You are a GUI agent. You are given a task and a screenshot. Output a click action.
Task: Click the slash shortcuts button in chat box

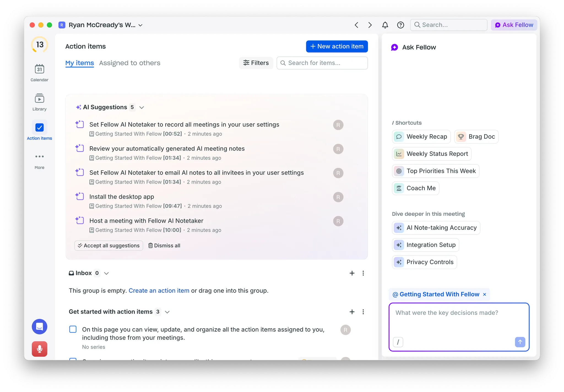pyautogui.click(x=398, y=342)
